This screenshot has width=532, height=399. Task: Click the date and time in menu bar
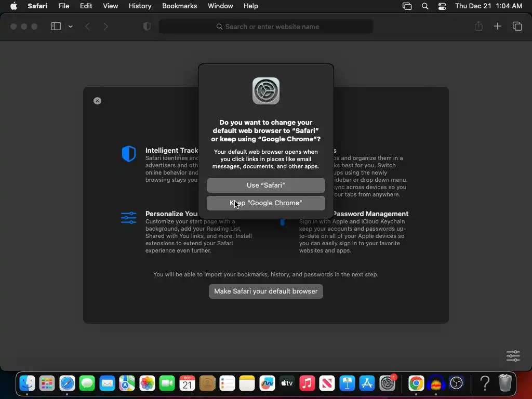tap(488, 6)
